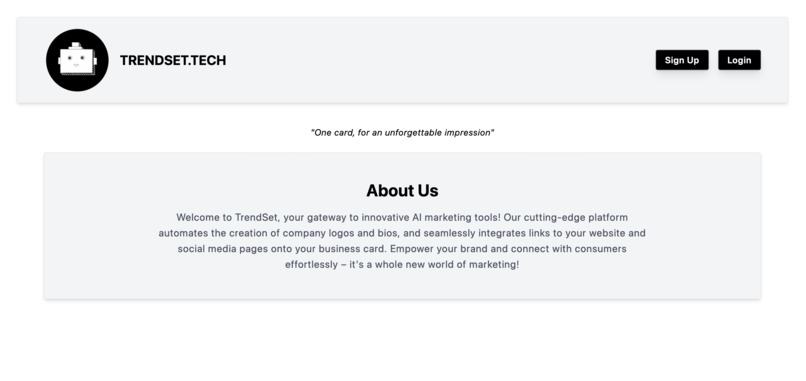The width and height of the screenshot is (806, 381).
Task: Open the Login button
Action: (739, 60)
